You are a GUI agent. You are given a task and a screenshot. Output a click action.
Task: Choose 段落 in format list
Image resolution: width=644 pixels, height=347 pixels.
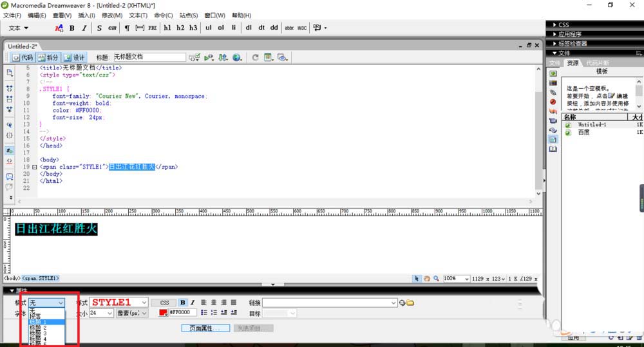[x=35, y=317]
